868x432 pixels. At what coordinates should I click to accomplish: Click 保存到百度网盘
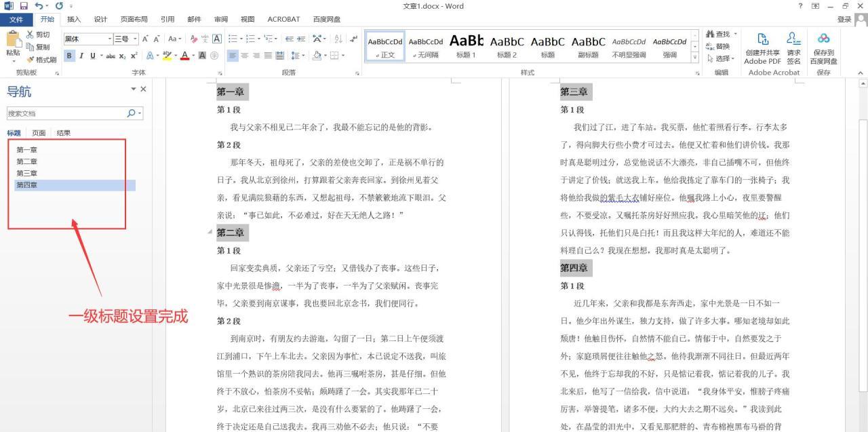pos(823,48)
